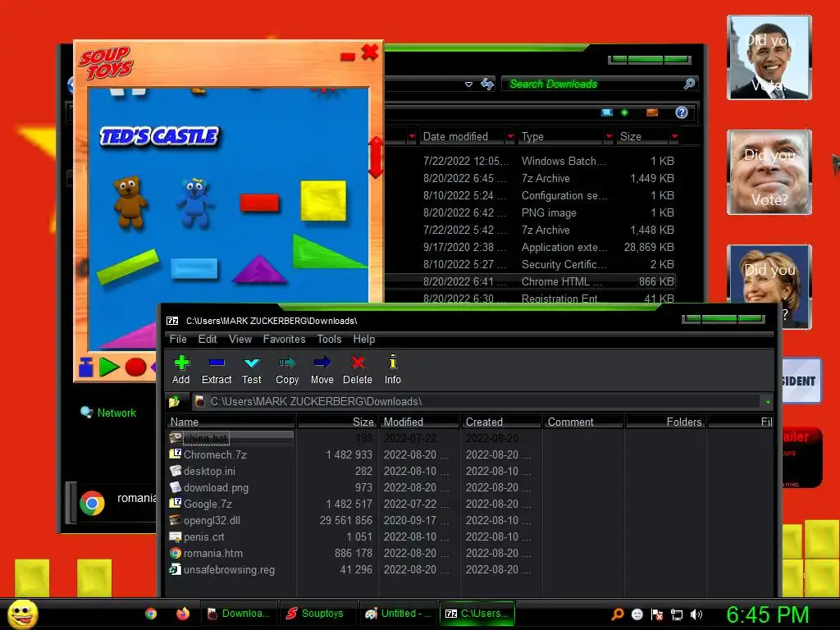Open the Favorites menu in 7-Zip
840x630 pixels.
pos(284,339)
